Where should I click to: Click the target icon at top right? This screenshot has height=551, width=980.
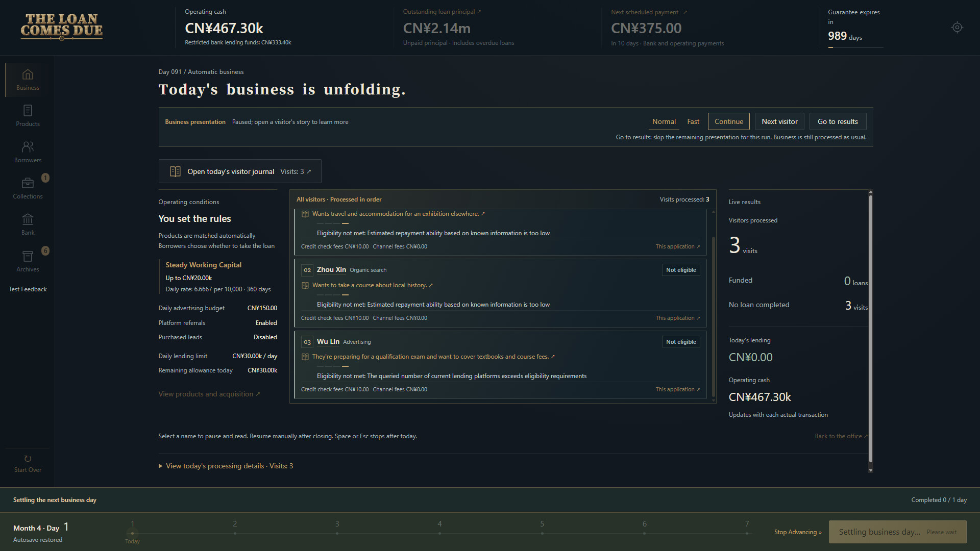click(x=957, y=28)
